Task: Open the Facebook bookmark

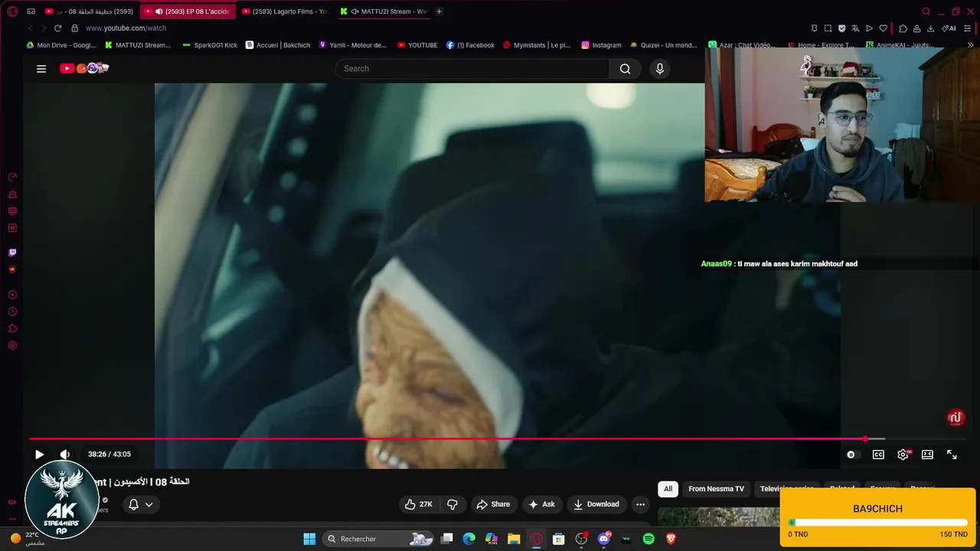Action: point(470,45)
